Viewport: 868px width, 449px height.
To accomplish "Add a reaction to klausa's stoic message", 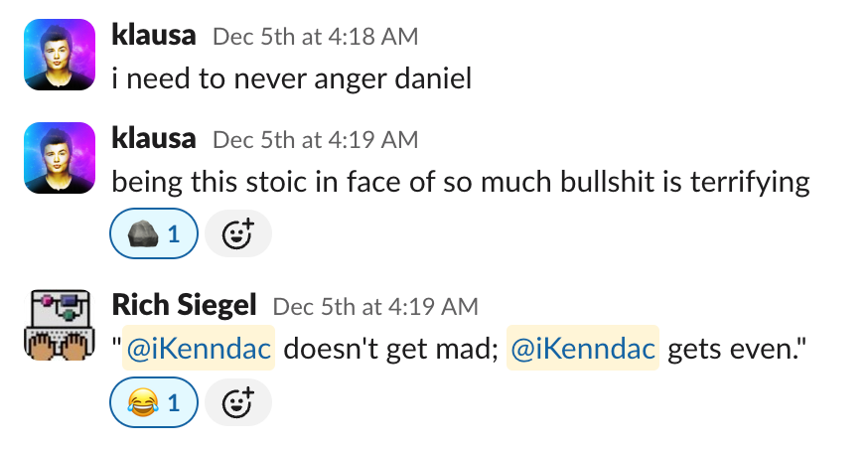I will pyautogui.click(x=238, y=234).
